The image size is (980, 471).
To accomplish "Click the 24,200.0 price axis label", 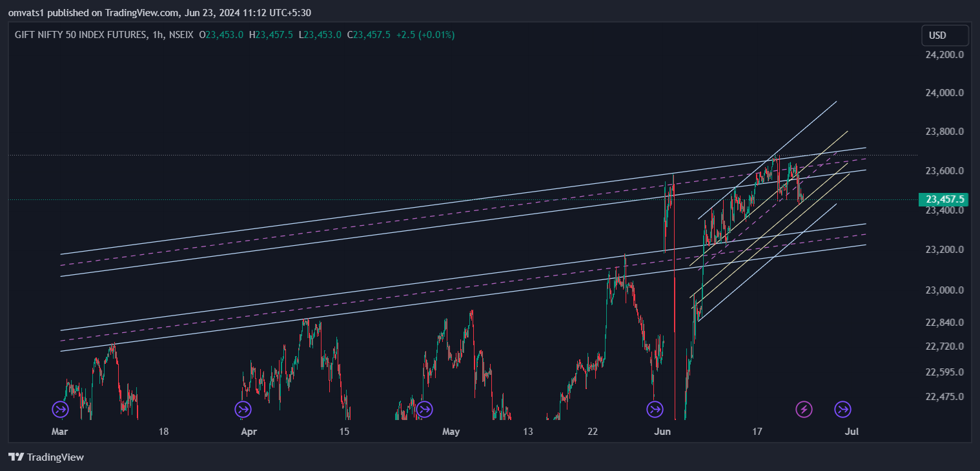I will tap(944, 55).
